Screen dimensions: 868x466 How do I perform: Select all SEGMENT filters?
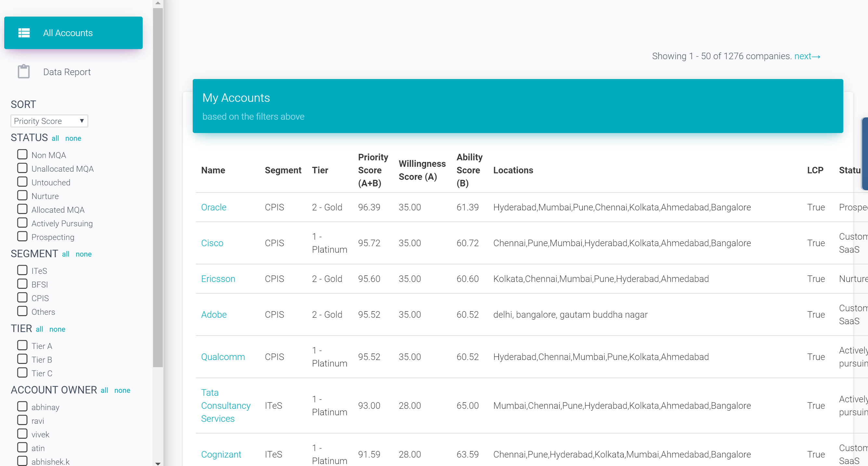66,254
